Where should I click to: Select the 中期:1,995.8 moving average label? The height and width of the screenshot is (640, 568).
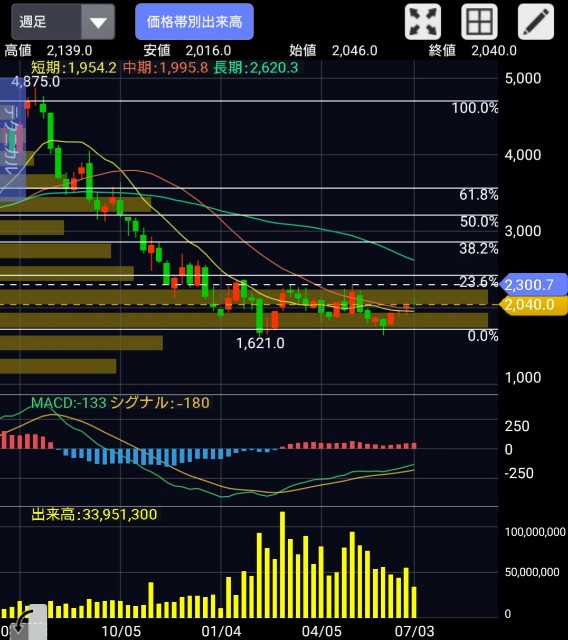pos(166,67)
